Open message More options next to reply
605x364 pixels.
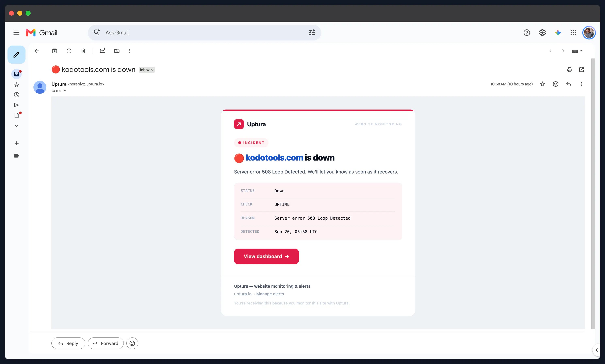[x=582, y=84]
